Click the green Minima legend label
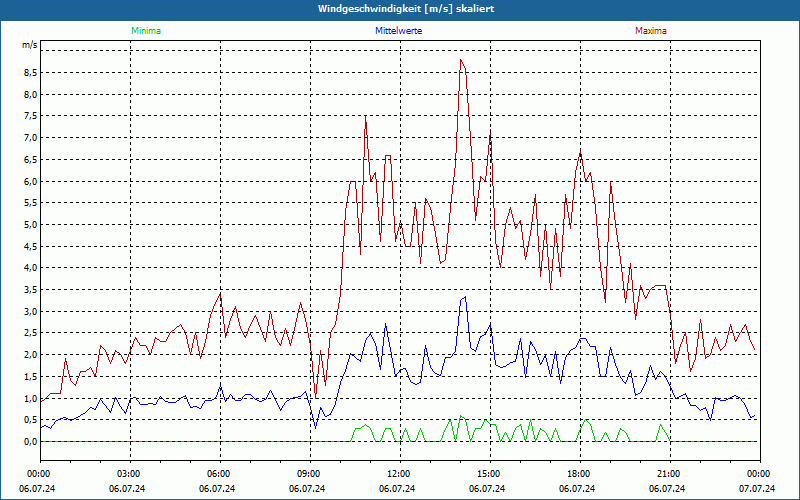 point(145,31)
